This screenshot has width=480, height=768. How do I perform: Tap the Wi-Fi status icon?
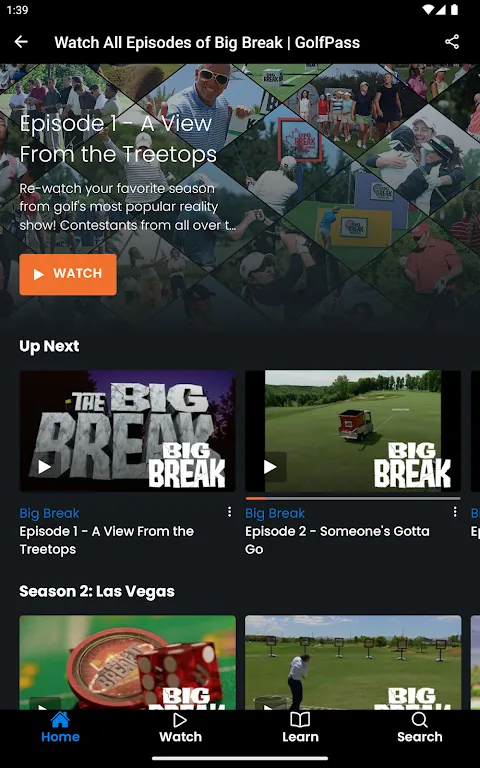click(428, 10)
